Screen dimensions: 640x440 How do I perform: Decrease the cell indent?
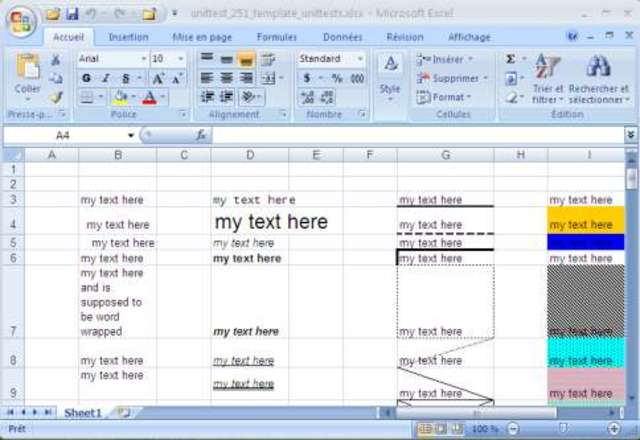[207, 97]
